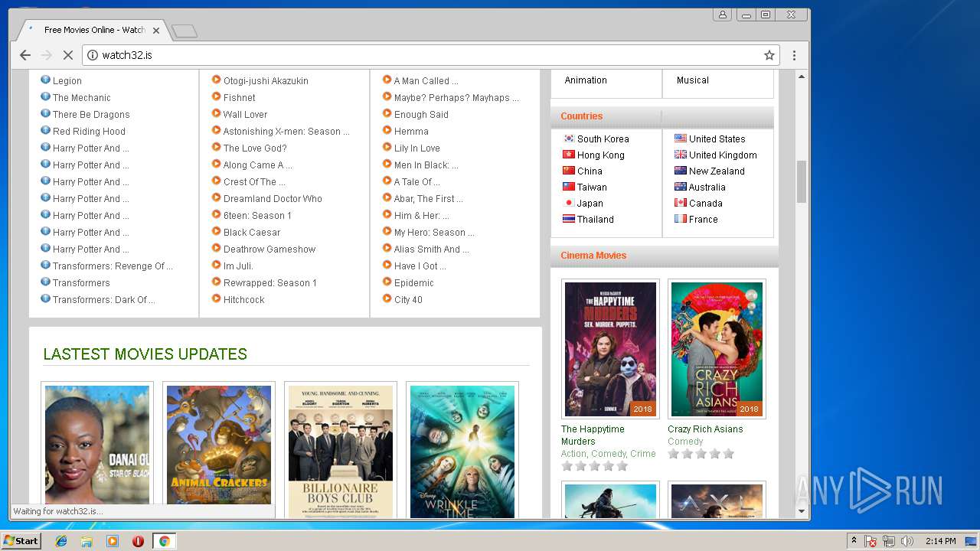Open a new browser tab
Image resolution: width=980 pixels, height=551 pixels.
185,31
